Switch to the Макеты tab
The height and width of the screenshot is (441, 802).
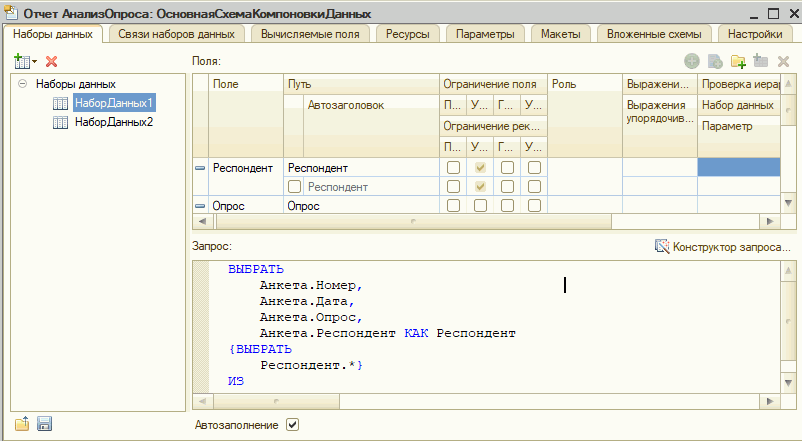tap(561, 34)
